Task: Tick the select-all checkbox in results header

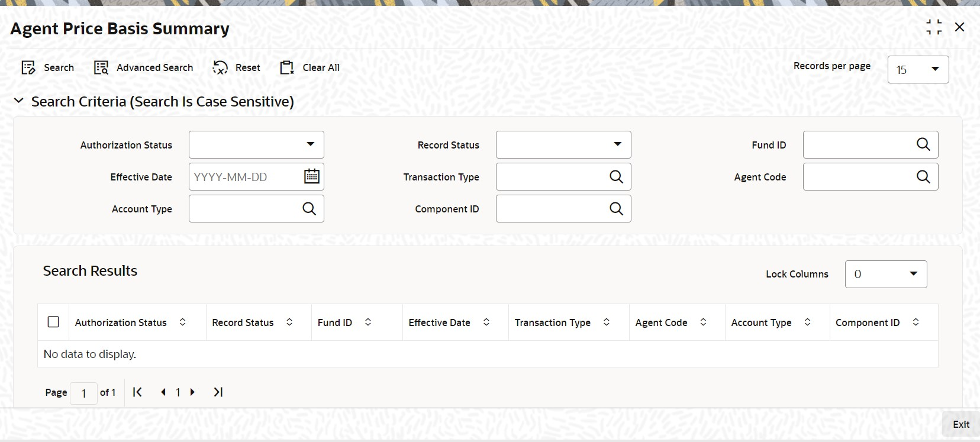Action: coord(53,322)
